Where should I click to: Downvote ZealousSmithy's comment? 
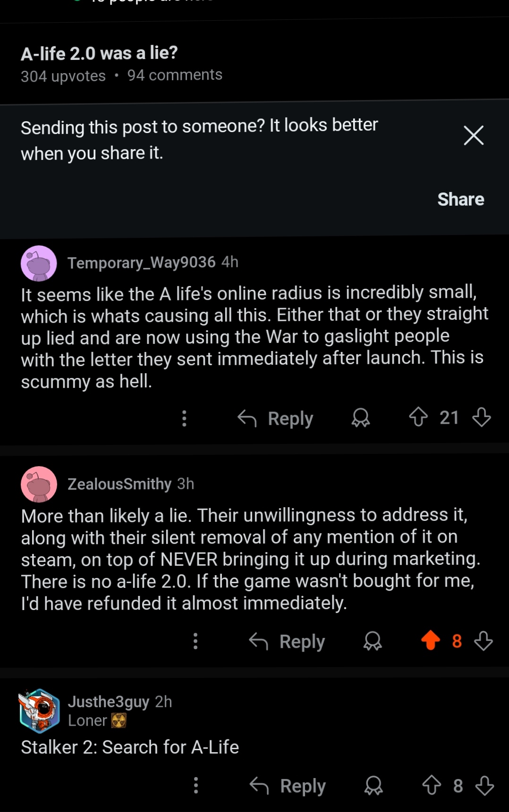484,641
